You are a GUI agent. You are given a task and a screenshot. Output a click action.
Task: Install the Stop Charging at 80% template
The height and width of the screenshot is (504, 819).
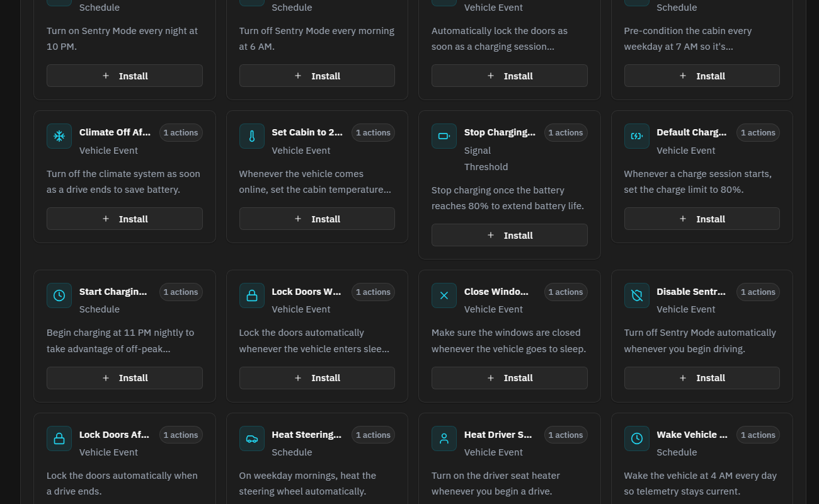point(510,235)
